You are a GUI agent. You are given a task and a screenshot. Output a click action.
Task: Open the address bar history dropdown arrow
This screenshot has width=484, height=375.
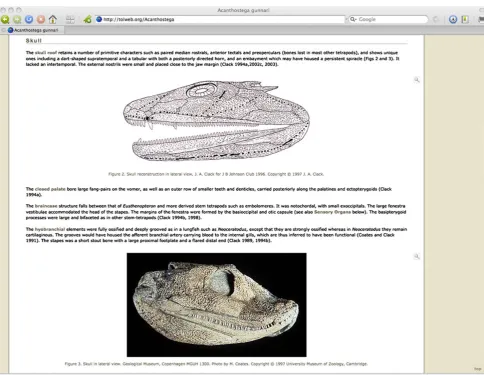[346, 19]
